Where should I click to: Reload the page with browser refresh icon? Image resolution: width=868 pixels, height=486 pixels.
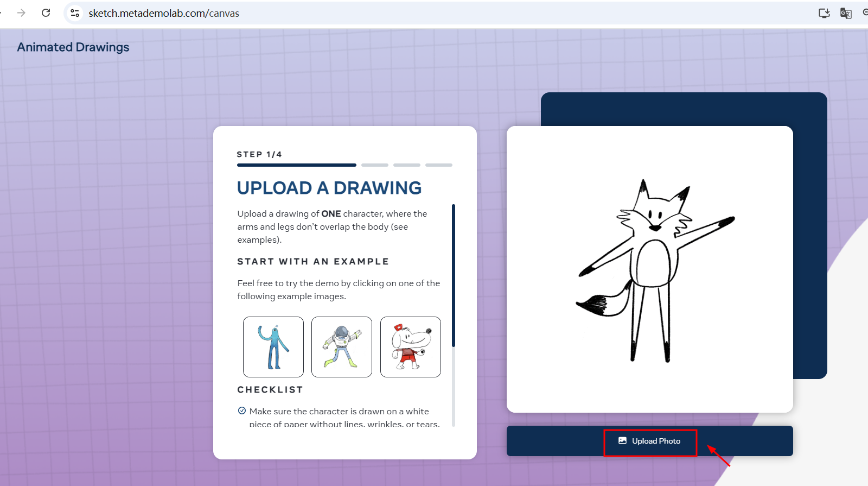click(x=46, y=13)
